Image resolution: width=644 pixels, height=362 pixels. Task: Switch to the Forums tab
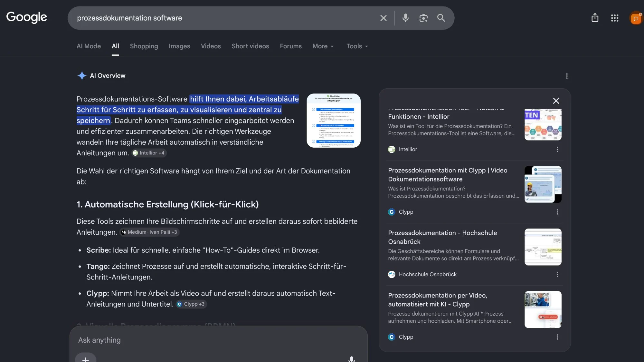click(x=291, y=46)
